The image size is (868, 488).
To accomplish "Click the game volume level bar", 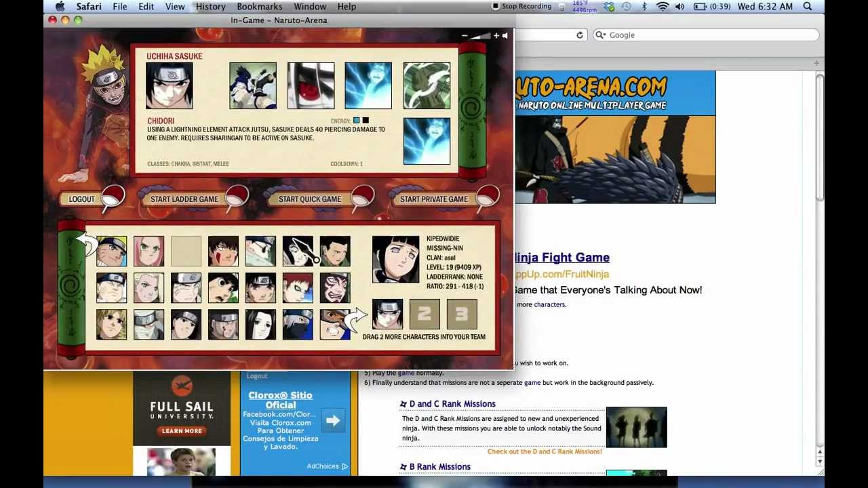I will click(480, 36).
